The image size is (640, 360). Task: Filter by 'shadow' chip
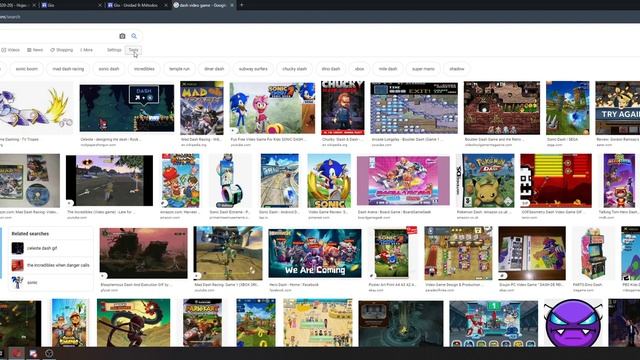coord(457,69)
